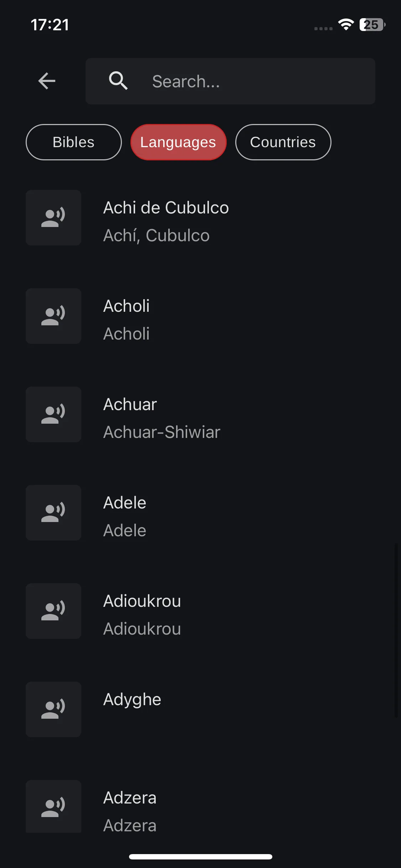Select the Languages filter tab
Viewport: 401px width, 868px height.
point(178,142)
